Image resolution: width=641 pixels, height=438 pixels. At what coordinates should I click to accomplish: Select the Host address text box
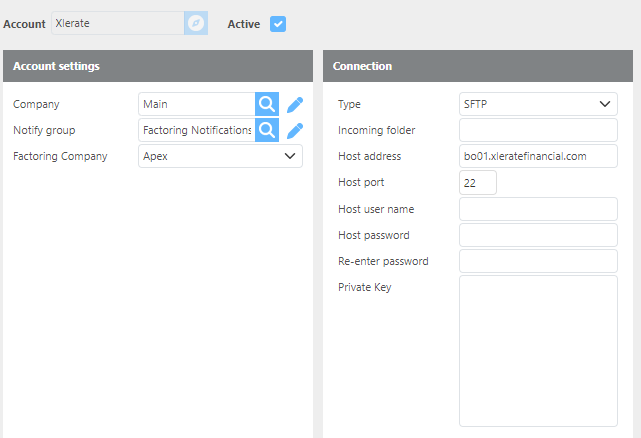538,156
